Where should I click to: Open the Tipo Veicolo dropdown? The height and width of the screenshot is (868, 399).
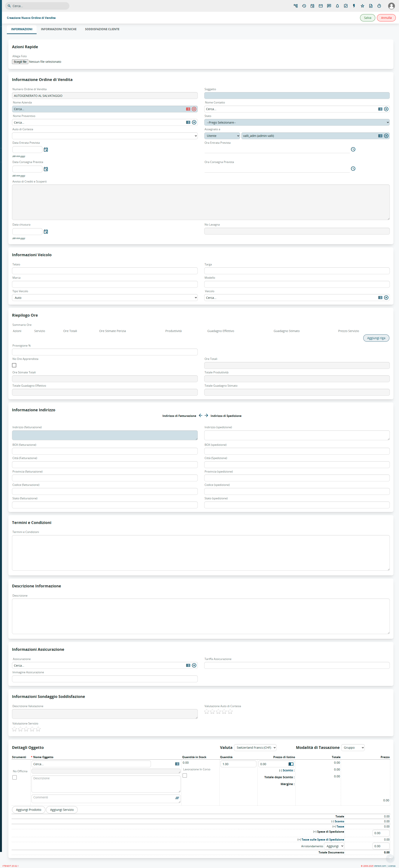(x=105, y=298)
